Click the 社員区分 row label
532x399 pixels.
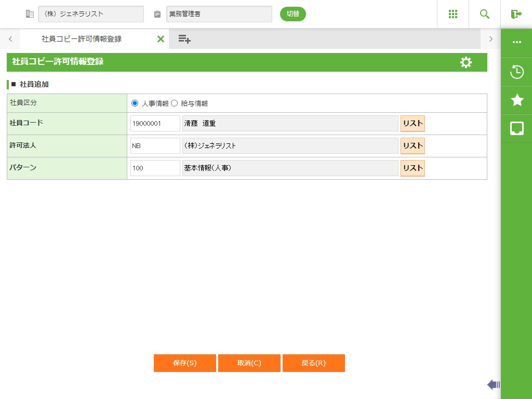(x=23, y=102)
